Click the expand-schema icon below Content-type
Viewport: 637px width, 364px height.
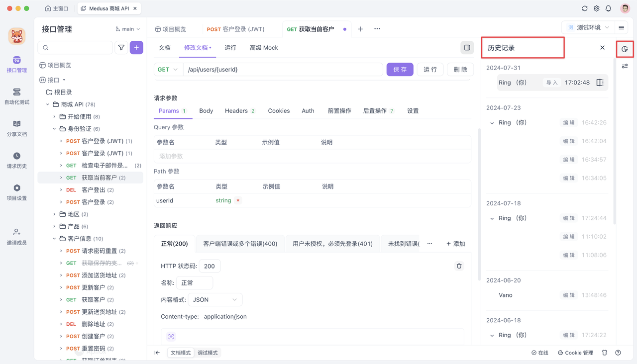(x=171, y=337)
